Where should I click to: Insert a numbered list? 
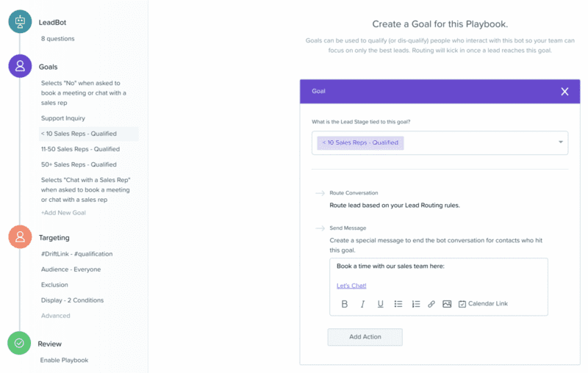point(416,304)
